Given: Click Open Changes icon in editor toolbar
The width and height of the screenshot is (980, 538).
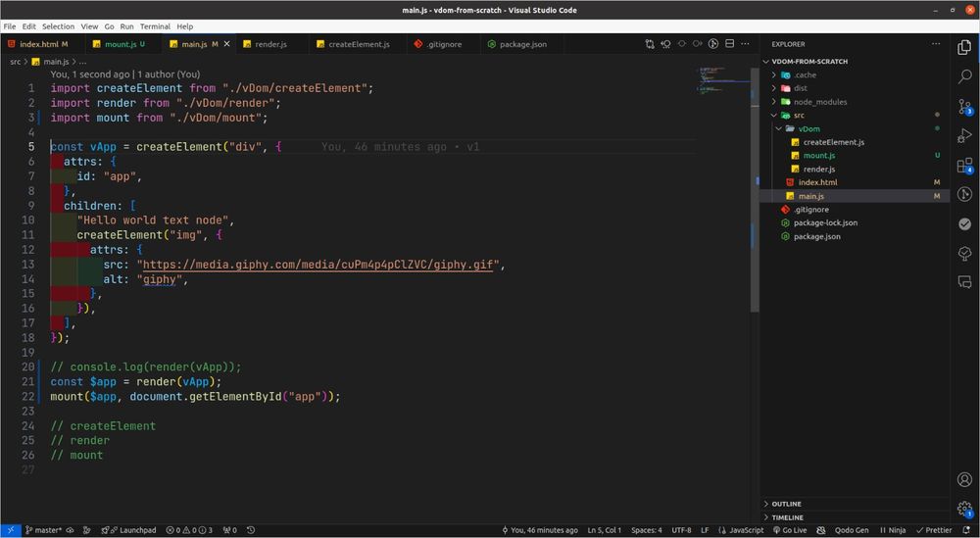Looking at the screenshot, I should click(x=650, y=44).
